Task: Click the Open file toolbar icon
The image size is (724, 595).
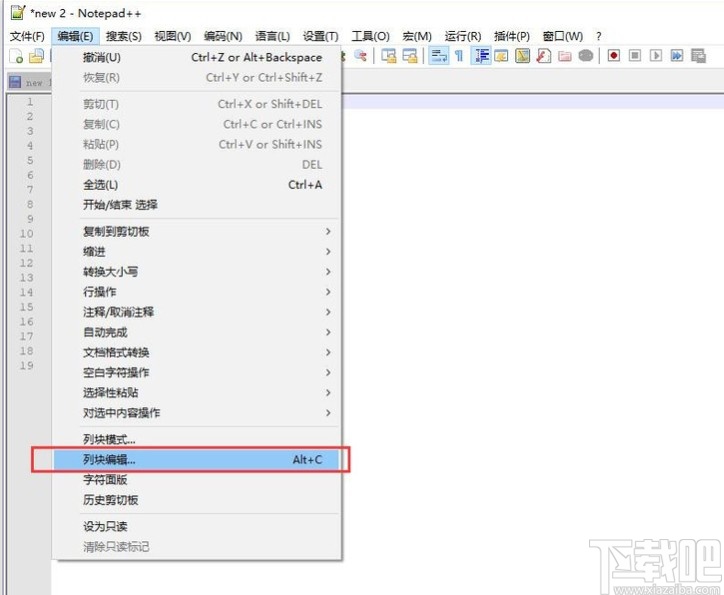Action: 36,56
